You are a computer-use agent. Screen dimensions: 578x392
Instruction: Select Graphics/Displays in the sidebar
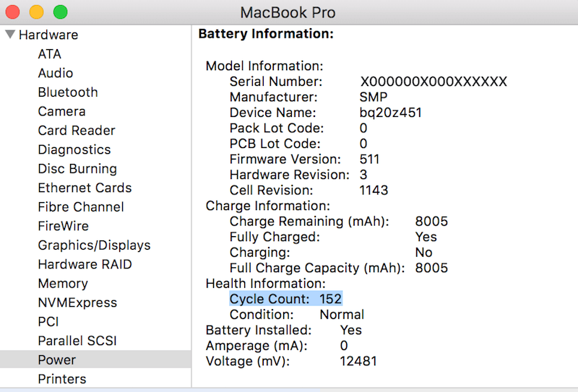(95, 245)
